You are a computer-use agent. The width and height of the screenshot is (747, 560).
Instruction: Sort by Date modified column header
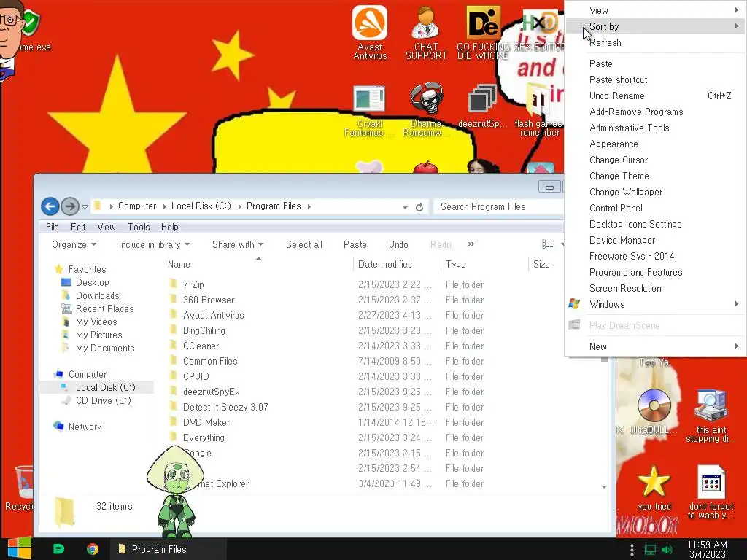click(x=398, y=264)
